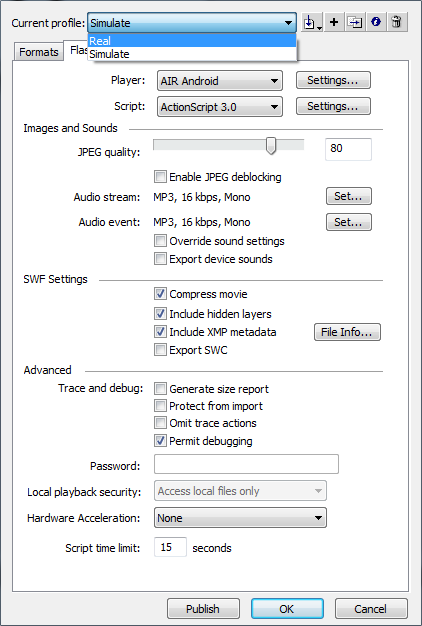Open the Script ActionScript 3.0 dropdown
This screenshot has height=626, width=422.
[x=220, y=107]
